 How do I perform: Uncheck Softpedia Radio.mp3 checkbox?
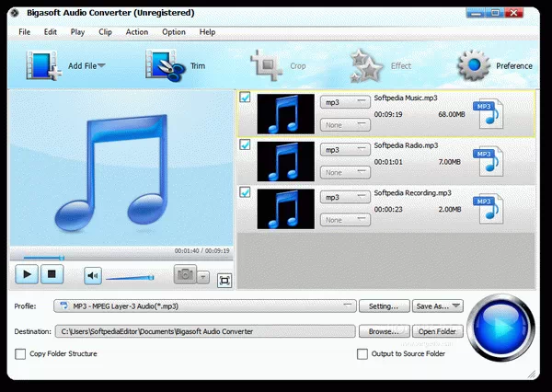point(245,144)
